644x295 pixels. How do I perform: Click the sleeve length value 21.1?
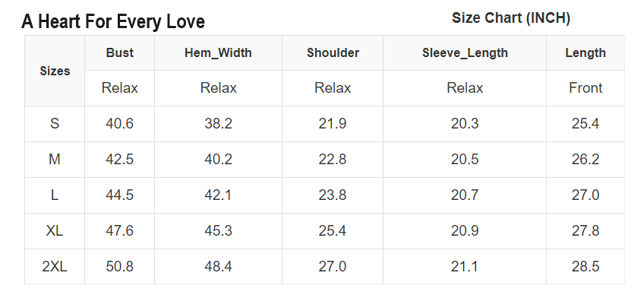(x=465, y=267)
